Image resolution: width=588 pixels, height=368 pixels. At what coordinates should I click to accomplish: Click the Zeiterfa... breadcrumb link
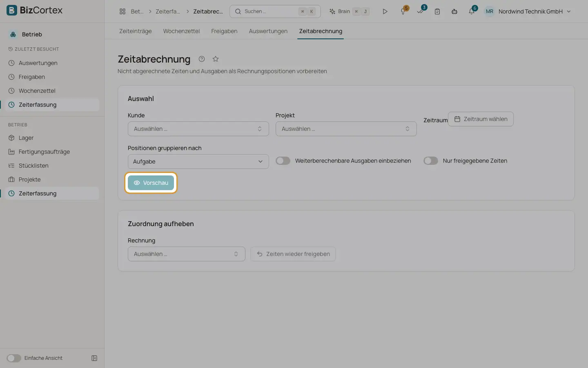168,11
